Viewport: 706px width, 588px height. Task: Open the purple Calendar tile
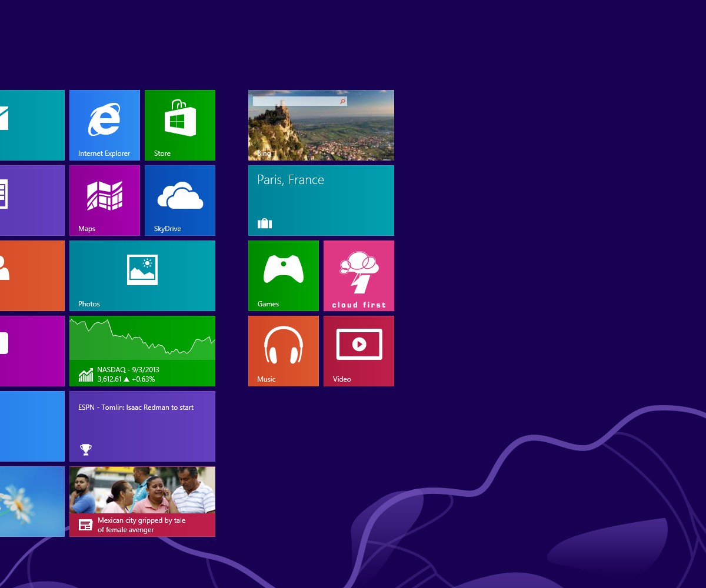[32, 201]
